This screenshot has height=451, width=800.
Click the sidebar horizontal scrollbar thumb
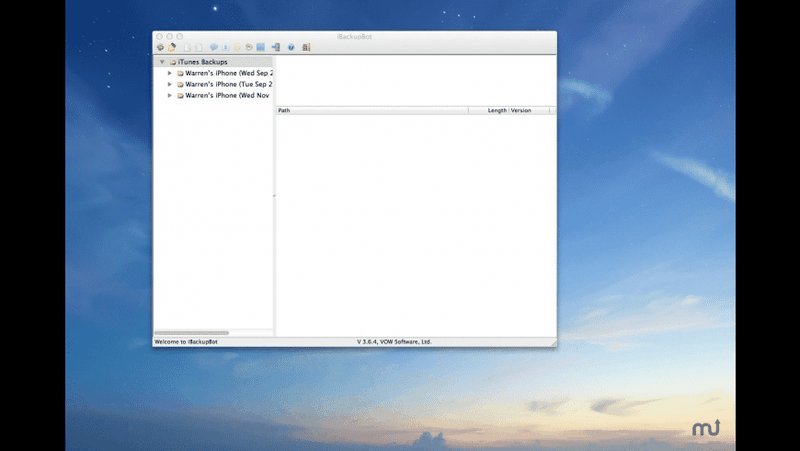192,333
